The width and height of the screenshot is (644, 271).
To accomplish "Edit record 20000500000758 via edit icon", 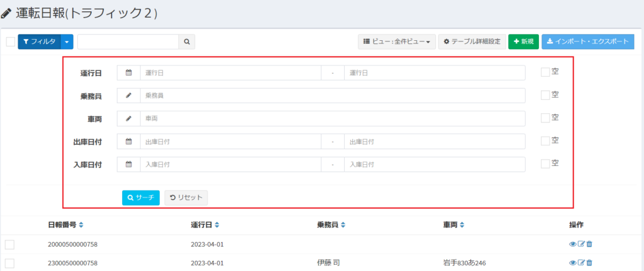I will (x=581, y=245).
